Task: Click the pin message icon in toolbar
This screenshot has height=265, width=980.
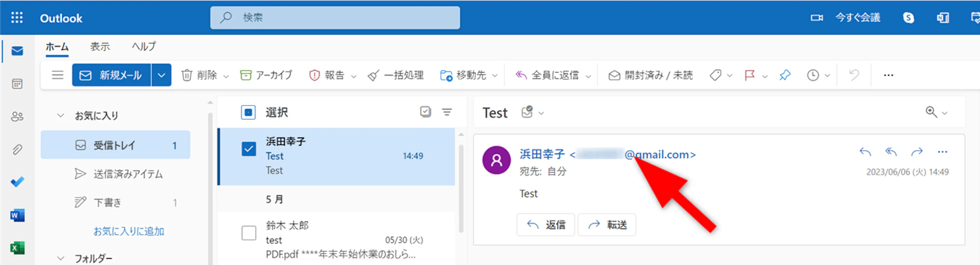Action: tap(785, 75)
